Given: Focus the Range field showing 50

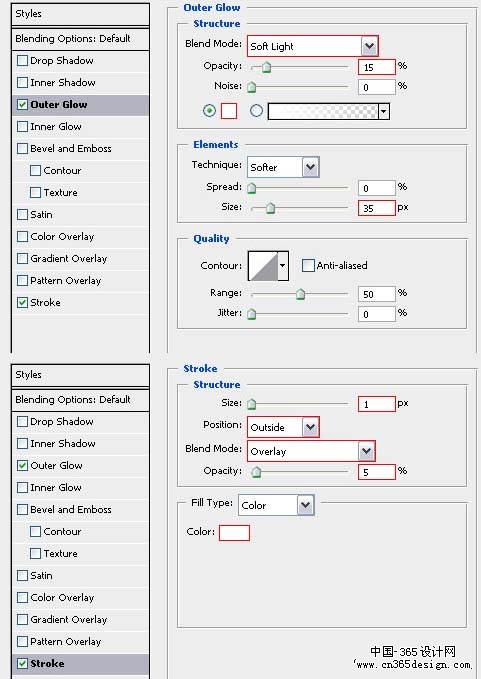Looking at the screenshot, I should pos(377,294).
